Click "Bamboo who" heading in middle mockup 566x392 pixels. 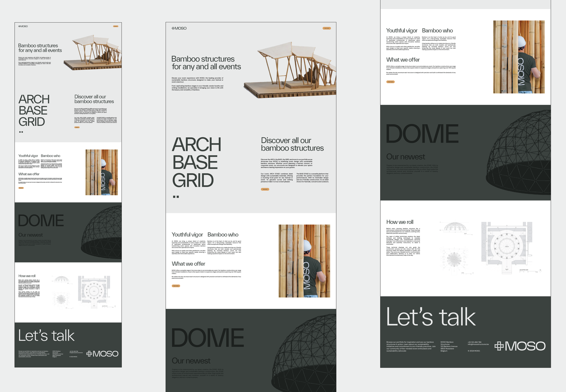223,234
